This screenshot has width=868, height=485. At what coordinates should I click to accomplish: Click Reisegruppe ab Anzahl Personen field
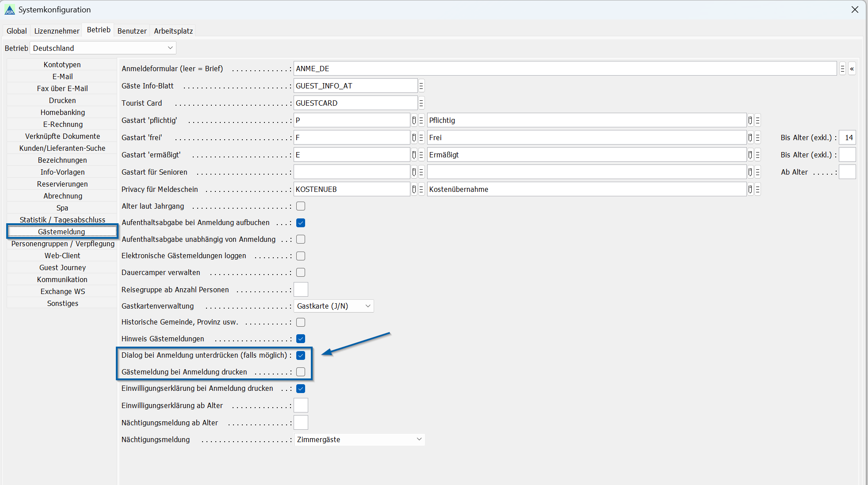tap(301, 290)
